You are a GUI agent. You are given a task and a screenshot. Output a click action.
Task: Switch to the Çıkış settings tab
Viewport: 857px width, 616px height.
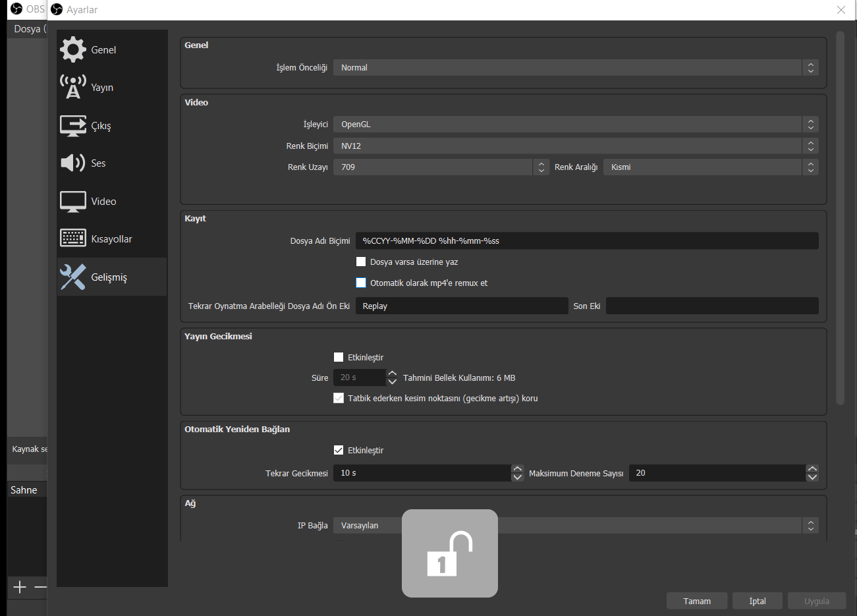tap(101, 126)
